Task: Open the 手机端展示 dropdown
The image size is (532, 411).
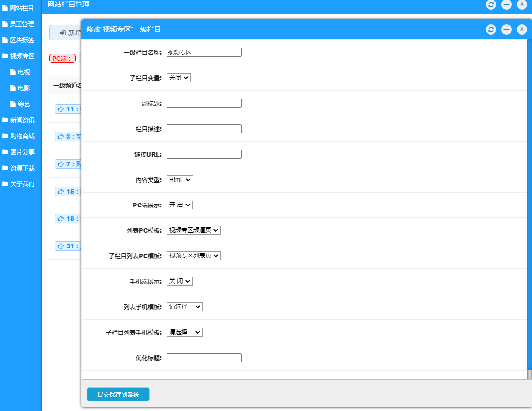Action: (x=180, y=281)
